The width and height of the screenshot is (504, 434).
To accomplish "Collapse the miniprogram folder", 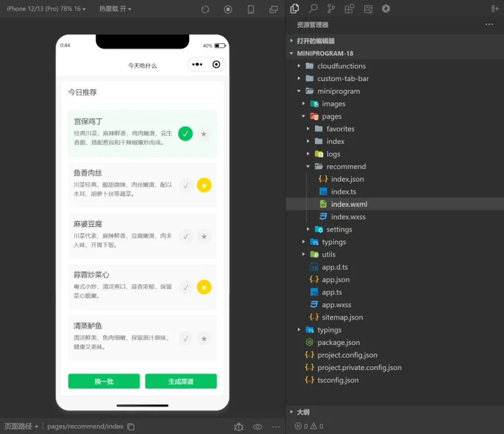I will [394, 91].
